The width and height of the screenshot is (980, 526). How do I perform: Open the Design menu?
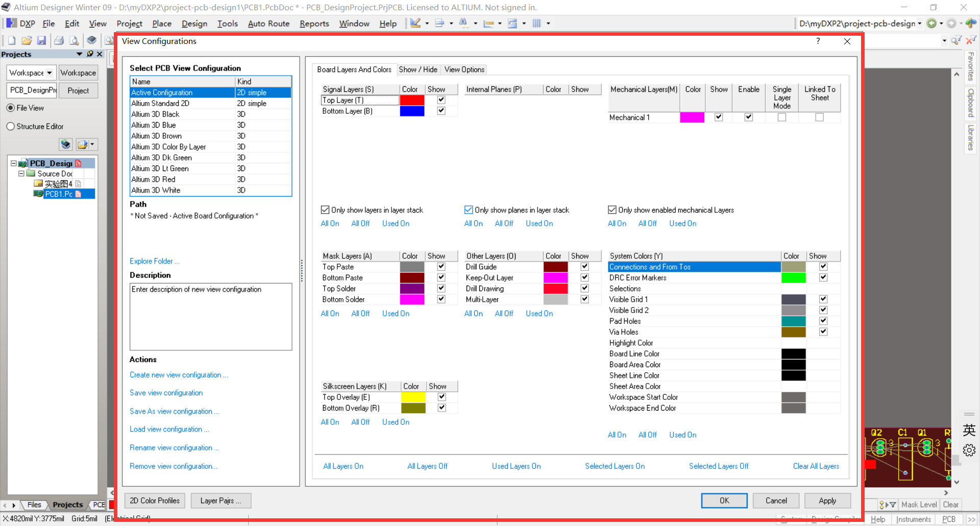coord(194,23)
